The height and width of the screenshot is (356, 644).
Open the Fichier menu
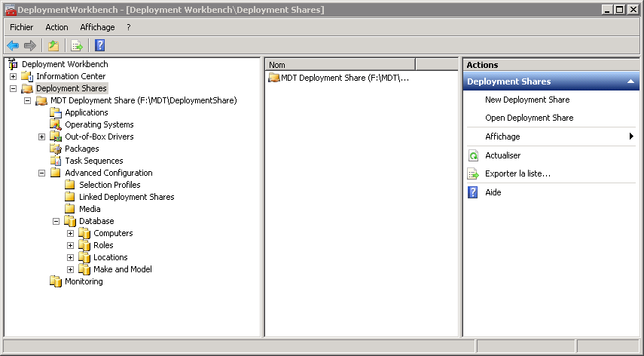[21, 27]
